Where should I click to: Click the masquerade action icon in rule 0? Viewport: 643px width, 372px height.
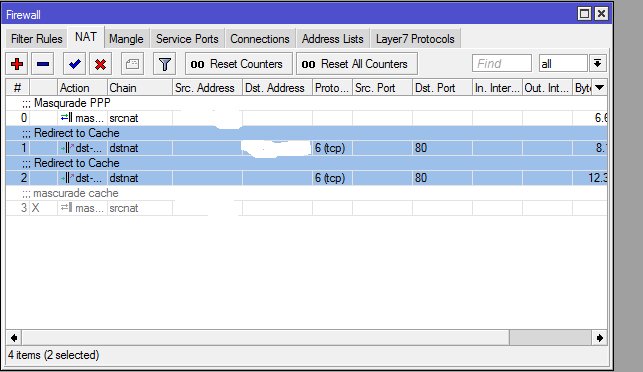click(x=66, y=118)
